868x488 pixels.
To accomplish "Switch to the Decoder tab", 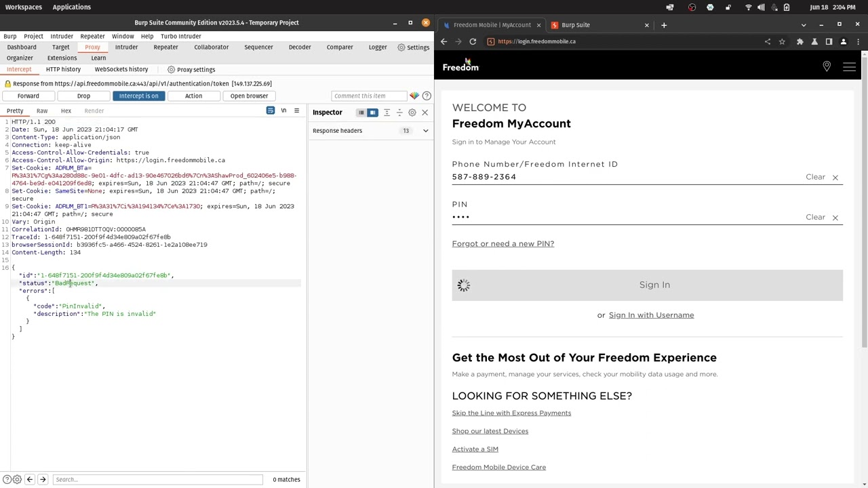I will coord(300,47).
